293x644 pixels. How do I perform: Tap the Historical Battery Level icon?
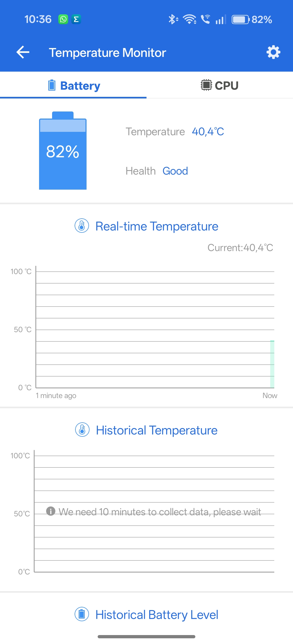tap(82, 614)
